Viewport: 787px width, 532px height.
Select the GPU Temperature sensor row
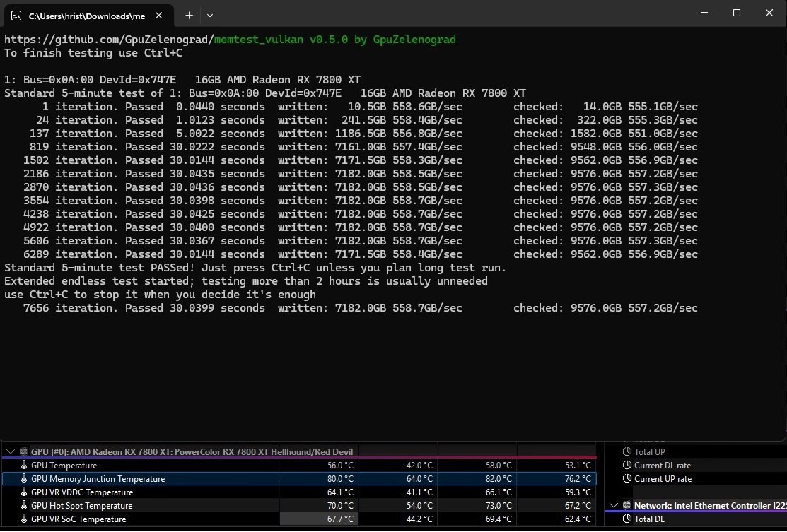point(299,466)
